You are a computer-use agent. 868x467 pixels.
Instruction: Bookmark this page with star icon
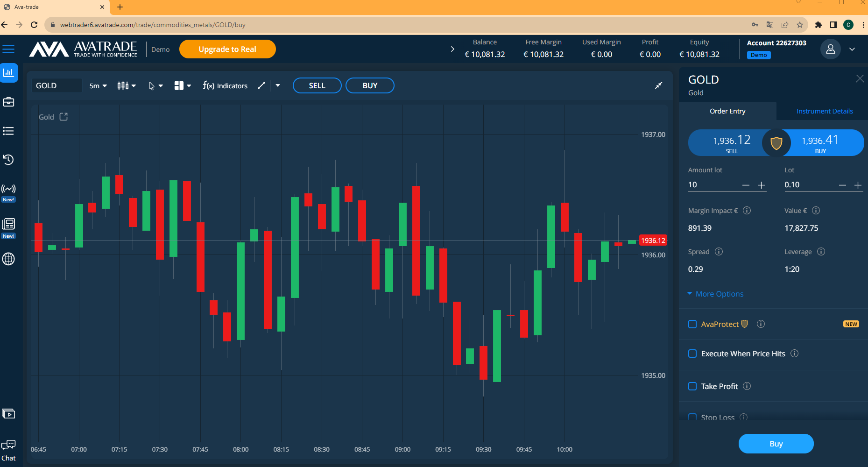click(800, 25)
